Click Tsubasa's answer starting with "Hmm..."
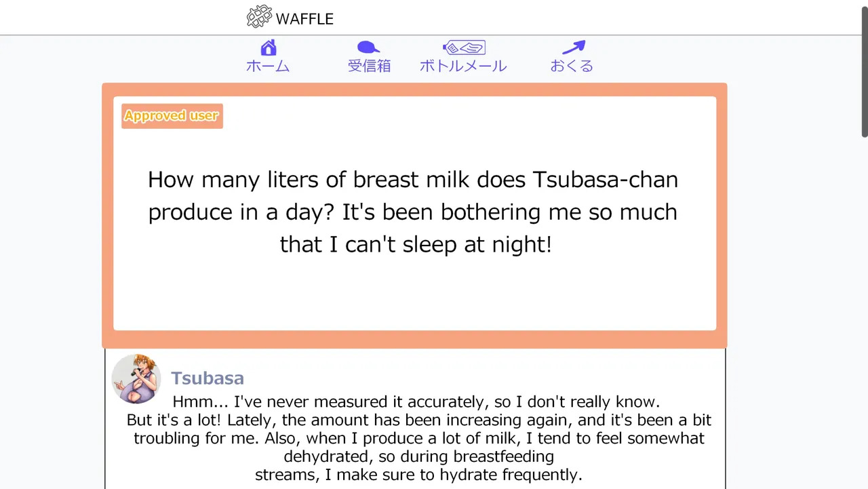This screenshot has height=489, width=868. (x=416, y=402)
